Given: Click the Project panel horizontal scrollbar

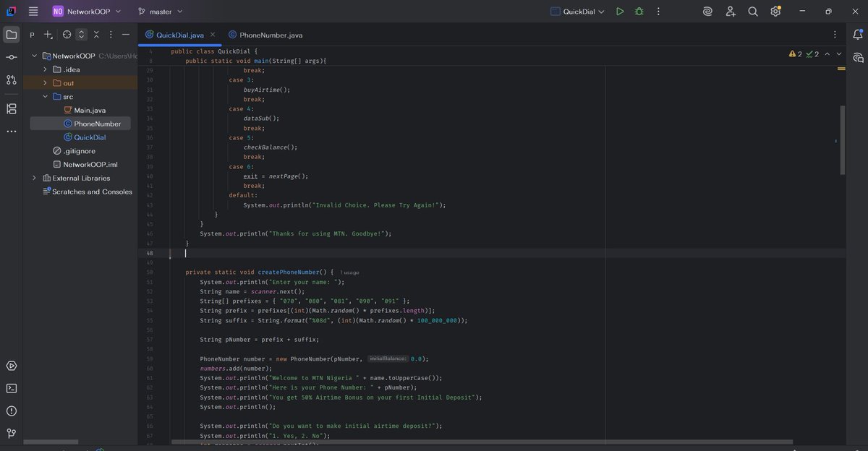Looking at the screenshot, I should coord(51,442).
